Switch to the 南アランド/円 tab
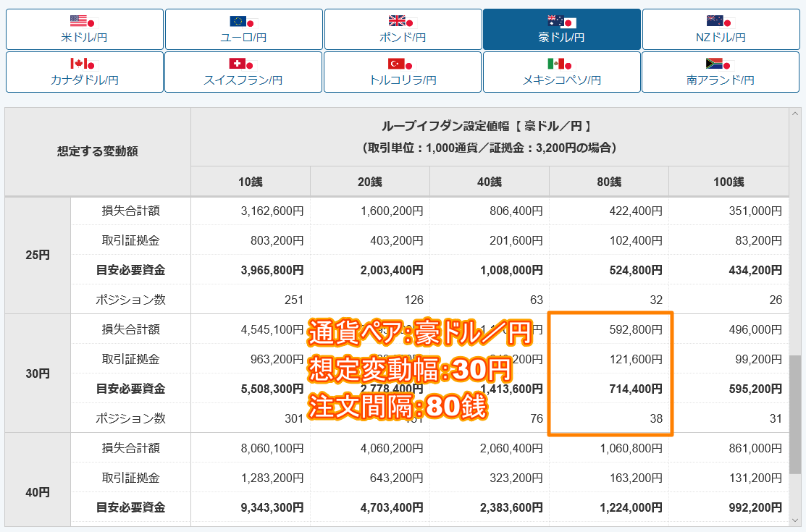This screenshot has width=806, height=532. [x=721, y=72]
